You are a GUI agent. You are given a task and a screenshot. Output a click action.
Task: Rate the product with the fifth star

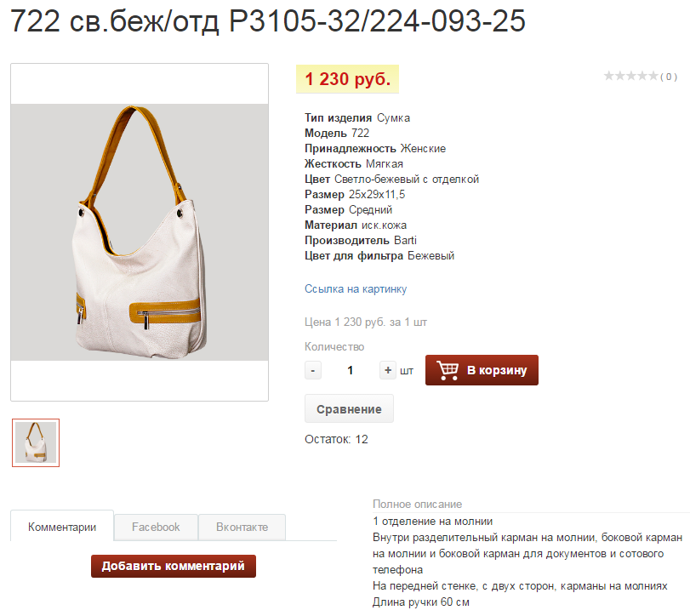(653, 76)
